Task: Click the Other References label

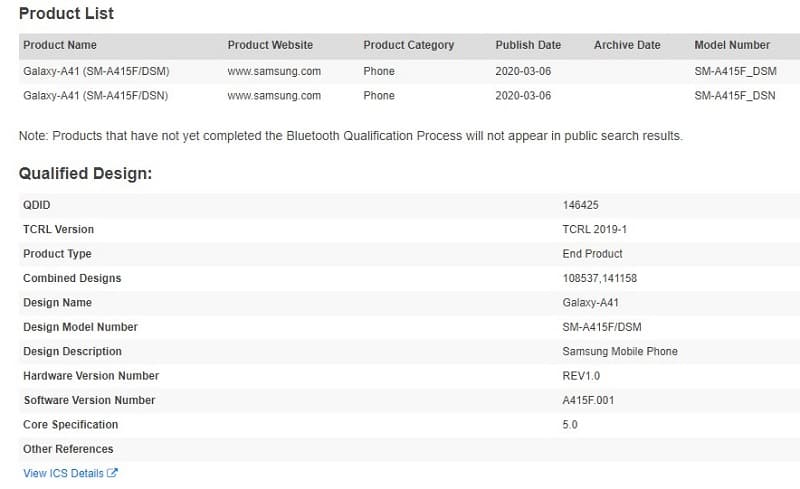Action: (68, 449)
